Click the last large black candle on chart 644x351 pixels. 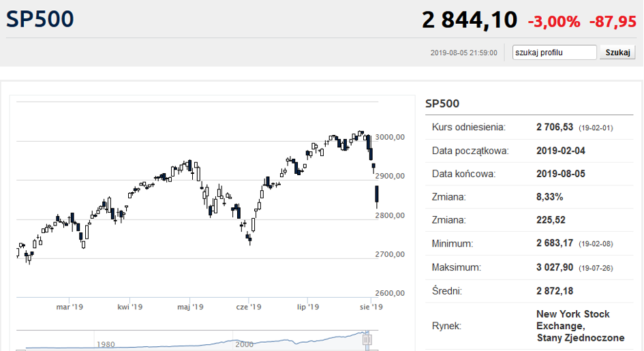coord(377,196)
